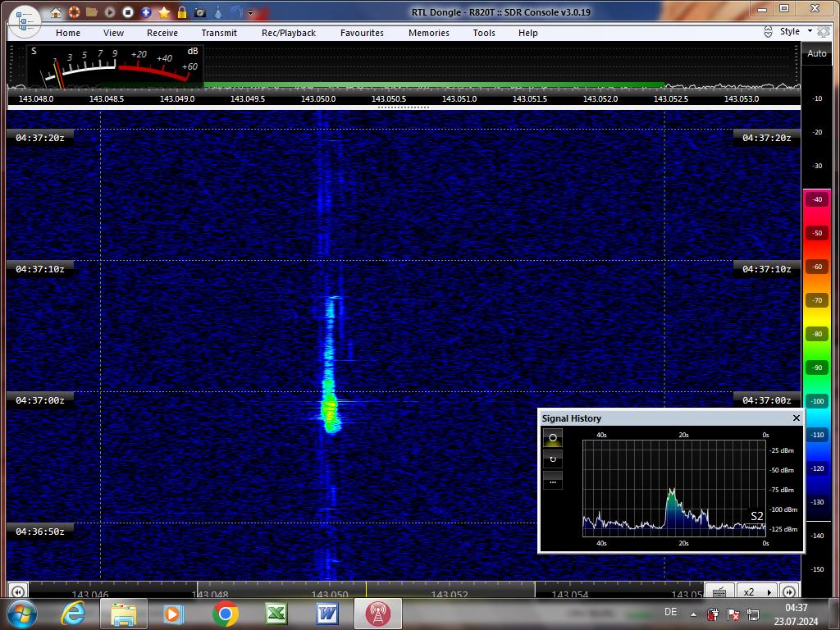Click the blue plus icon in toolbar
The width and height of the screenshot is (840, 630).
coord(146,12)
